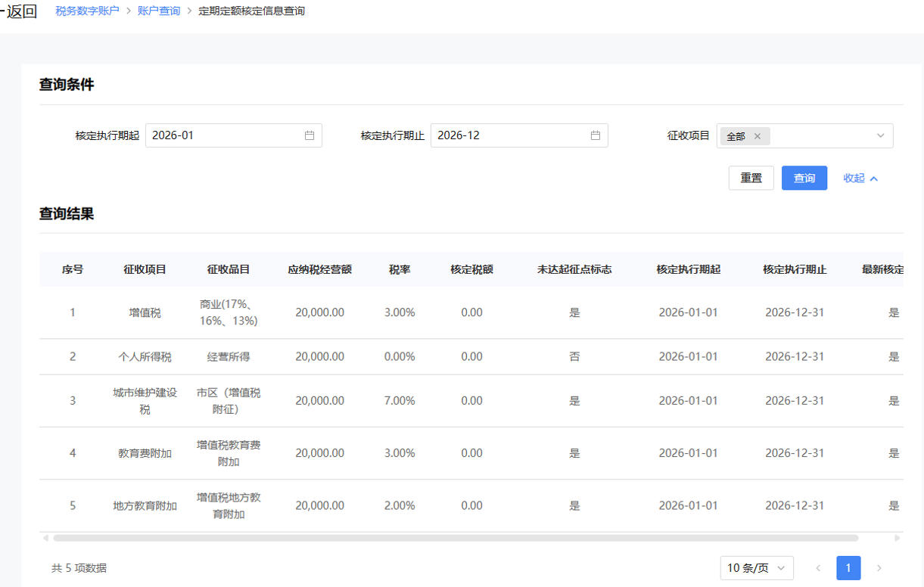
Task: Open 税务数字账户 breadcrumb link
Action: (88, 11)
